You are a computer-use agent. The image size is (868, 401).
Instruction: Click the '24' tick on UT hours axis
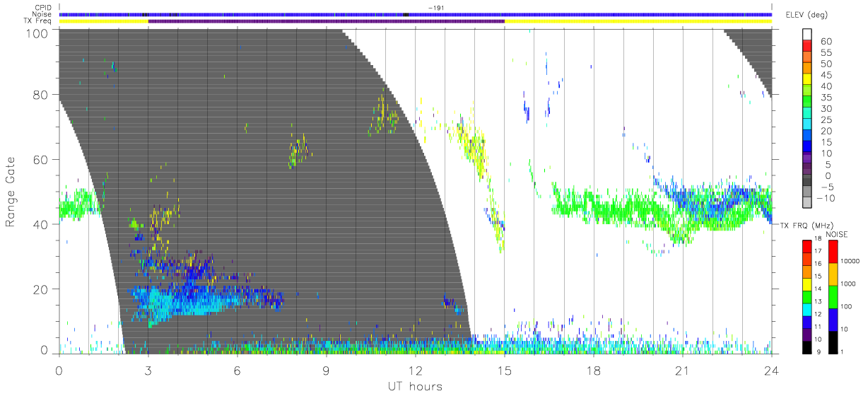pos(771,369)
